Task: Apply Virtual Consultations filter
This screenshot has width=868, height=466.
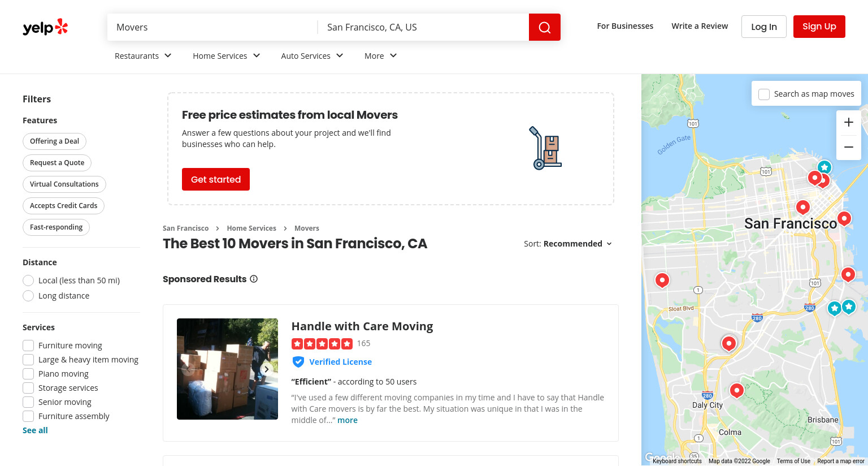Action: click(x=64, y=184)
